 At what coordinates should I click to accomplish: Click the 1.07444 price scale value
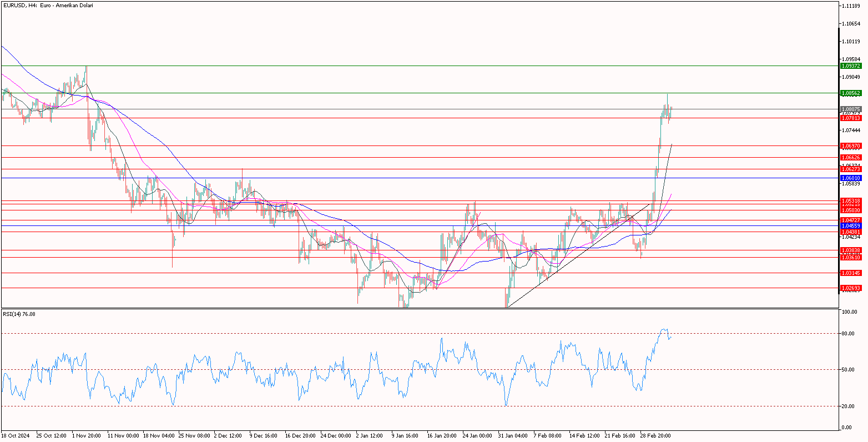[851, 130]
